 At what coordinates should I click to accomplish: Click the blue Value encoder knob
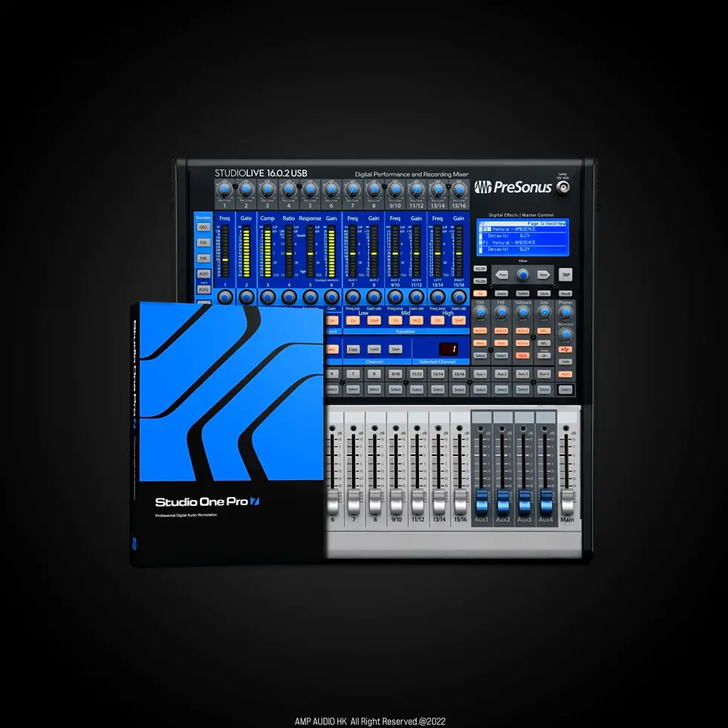click(523, 275)
